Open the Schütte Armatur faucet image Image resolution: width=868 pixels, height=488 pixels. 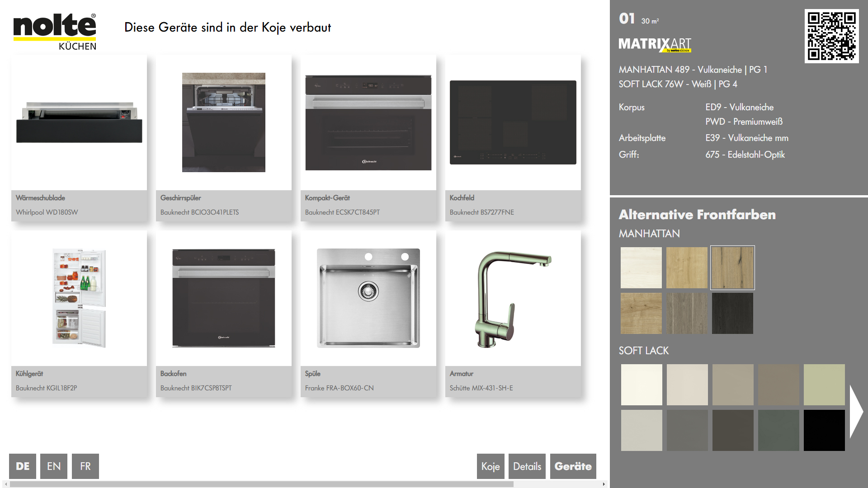tap(513, 298)
